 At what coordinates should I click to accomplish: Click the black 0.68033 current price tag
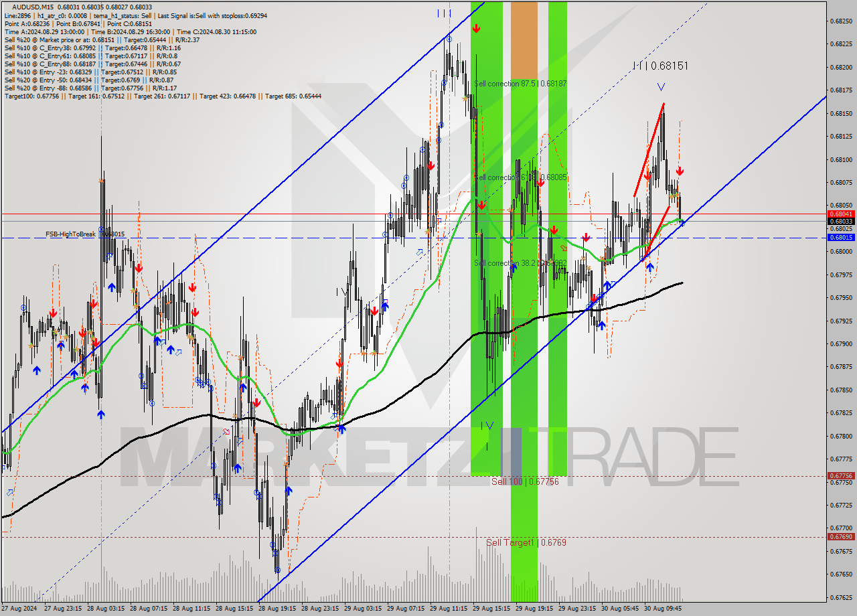coord(841,221)
